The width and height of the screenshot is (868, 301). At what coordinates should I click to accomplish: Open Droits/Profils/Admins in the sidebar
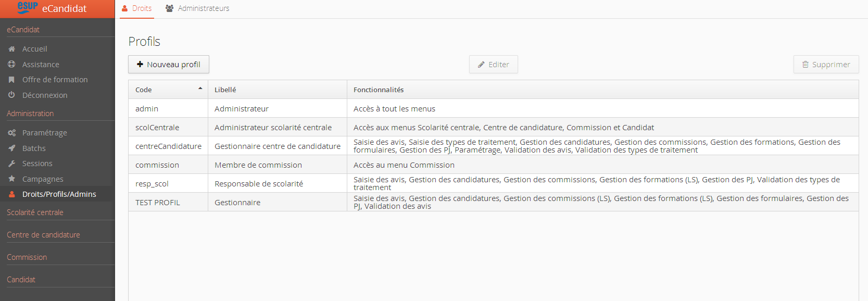coord(59,194)
